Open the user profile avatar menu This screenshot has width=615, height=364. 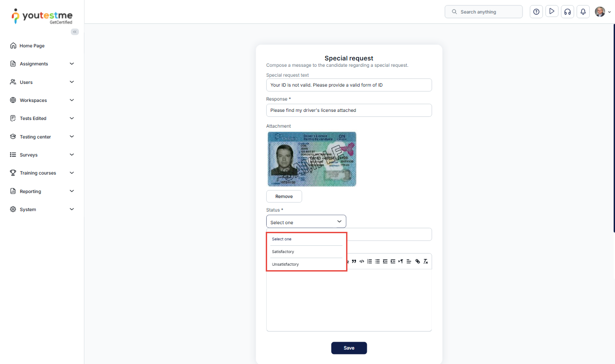coord(602,12)
